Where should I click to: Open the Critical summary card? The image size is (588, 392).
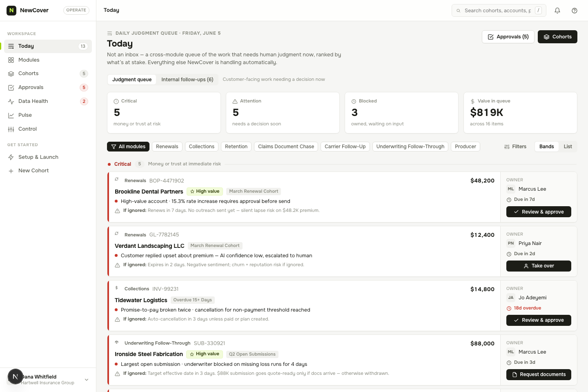[164, 113]
